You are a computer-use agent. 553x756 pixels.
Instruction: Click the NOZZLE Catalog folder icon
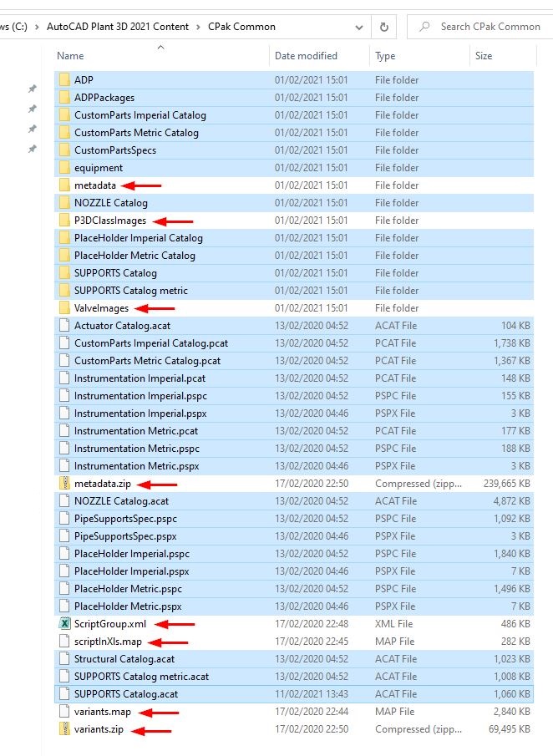click(64, 203)
